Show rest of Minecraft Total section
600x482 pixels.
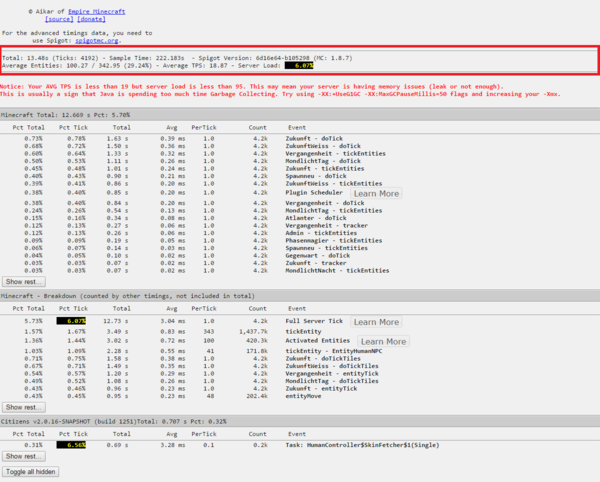(x=24, y=282)
